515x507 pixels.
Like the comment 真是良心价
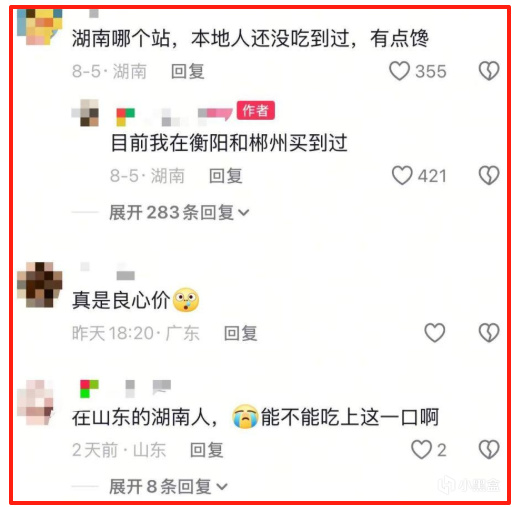coord(435,333)
